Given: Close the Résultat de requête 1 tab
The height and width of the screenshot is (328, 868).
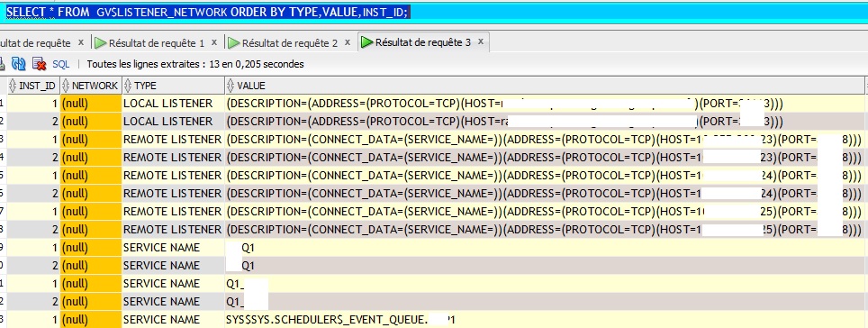Looking at the screenshot, I should click(x=214, y=42).
